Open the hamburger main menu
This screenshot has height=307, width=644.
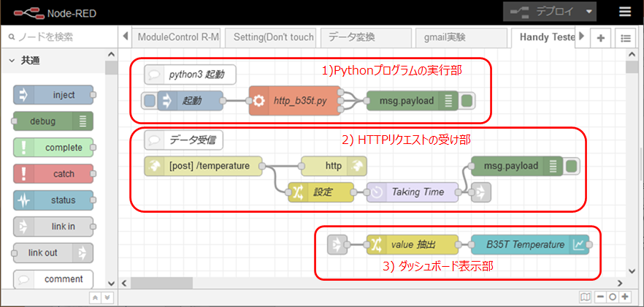(625, 12)
